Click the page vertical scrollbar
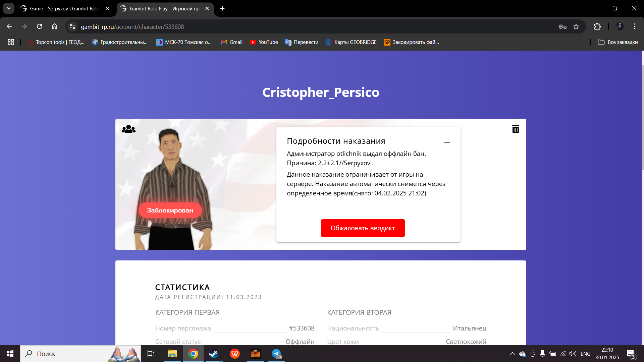The height and width of the screenshot is (362, 644). (x=642, y=117)
